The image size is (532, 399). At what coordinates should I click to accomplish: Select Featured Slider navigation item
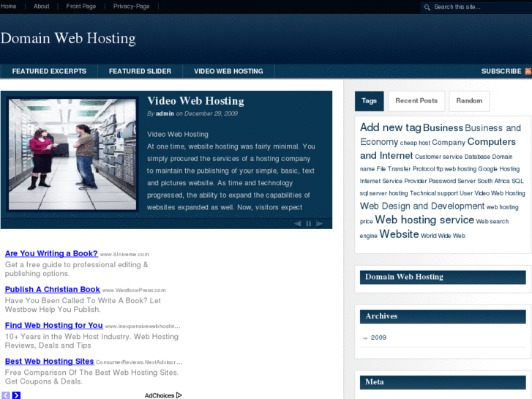tap(140, 71)
